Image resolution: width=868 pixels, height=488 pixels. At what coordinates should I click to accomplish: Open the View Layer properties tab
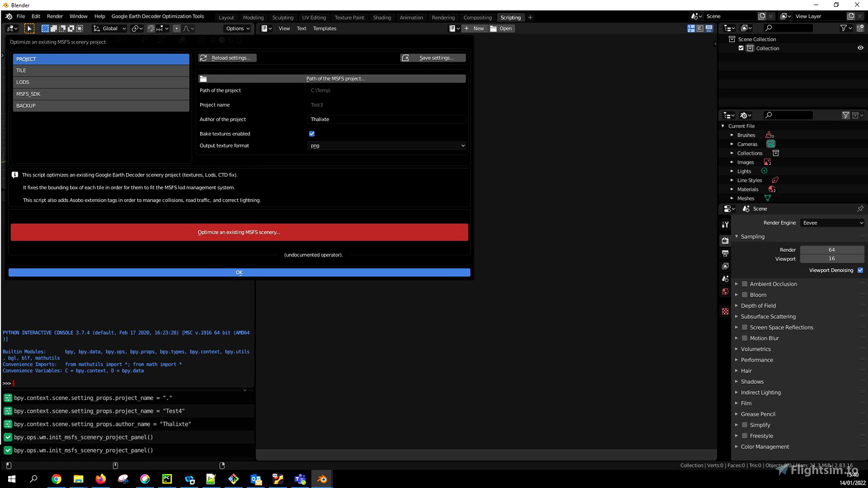725,266
